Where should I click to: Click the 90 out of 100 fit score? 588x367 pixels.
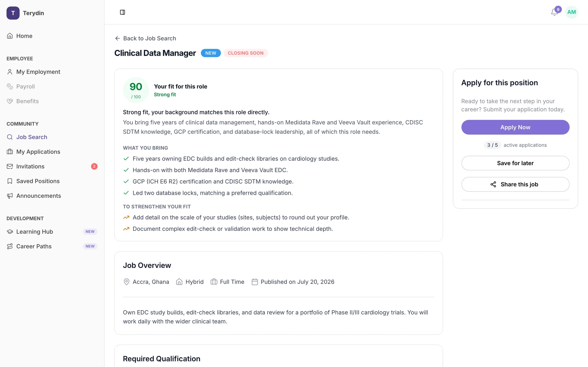click(136, 90)
